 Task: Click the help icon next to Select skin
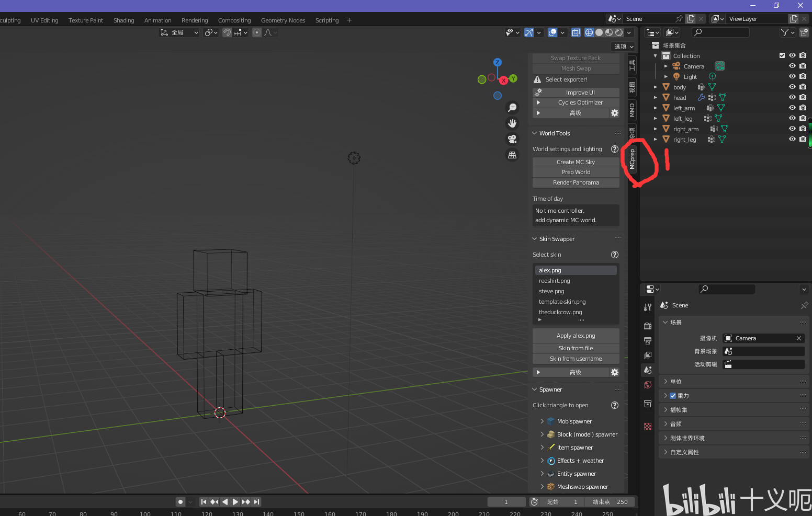615,255
